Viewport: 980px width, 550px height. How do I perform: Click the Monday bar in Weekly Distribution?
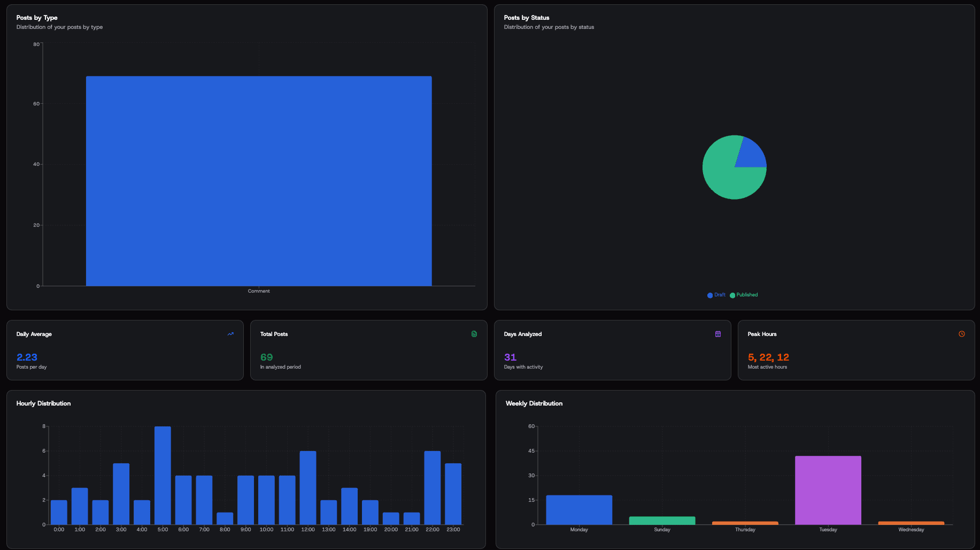(579, 510)
